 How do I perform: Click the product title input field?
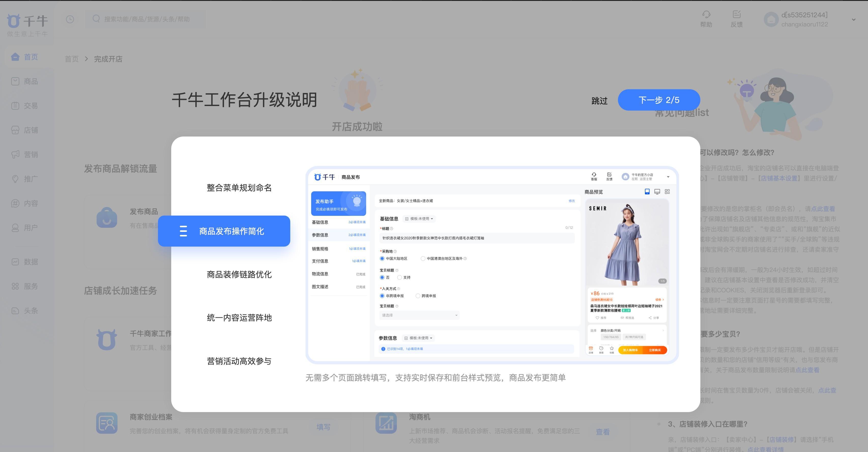point(477,238)
